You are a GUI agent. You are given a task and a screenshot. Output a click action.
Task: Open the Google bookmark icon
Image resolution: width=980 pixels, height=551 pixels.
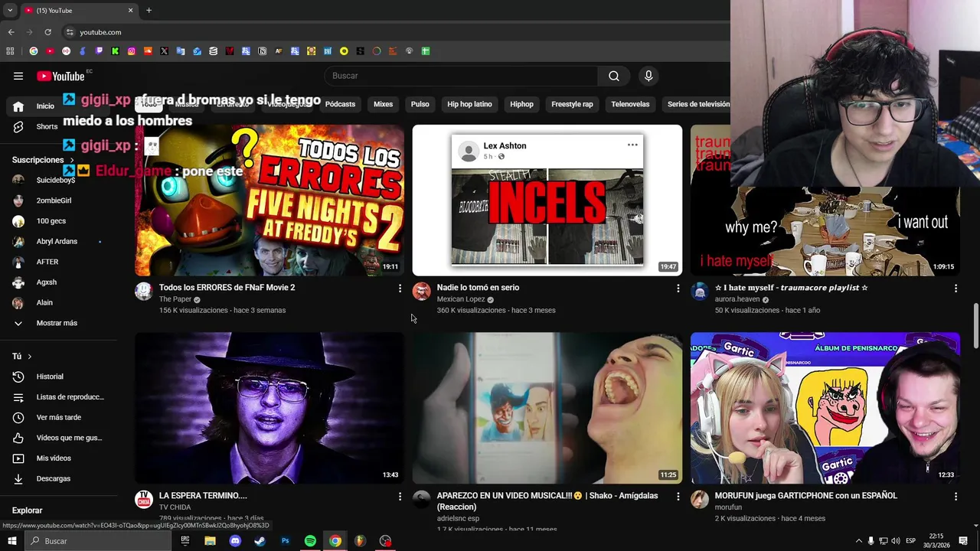(34, 51)
